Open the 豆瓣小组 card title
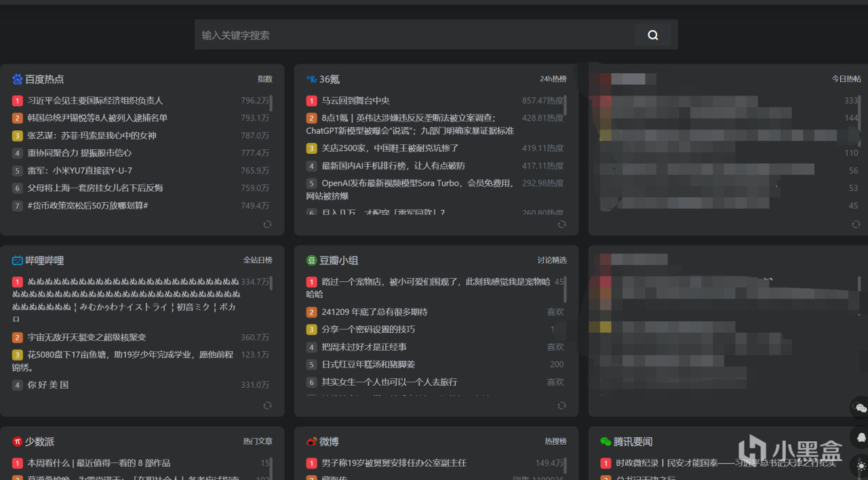Screen dimensions: 868x480 point(339,260)
